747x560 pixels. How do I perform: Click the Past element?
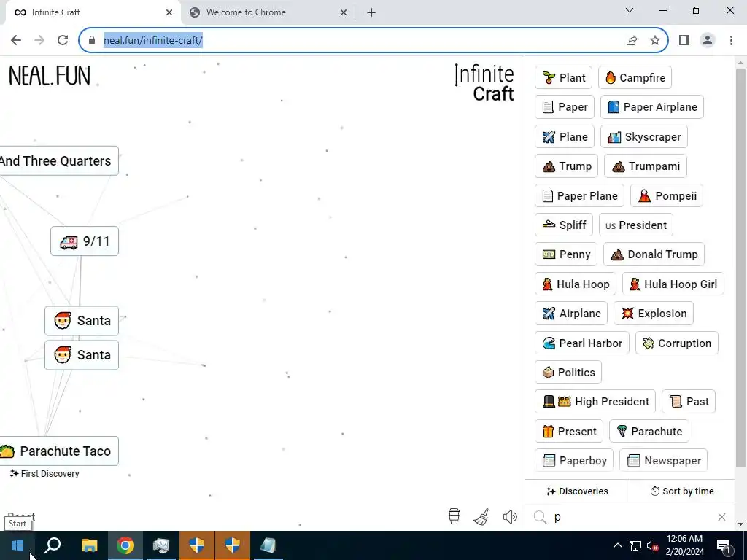tap(689, 402)
